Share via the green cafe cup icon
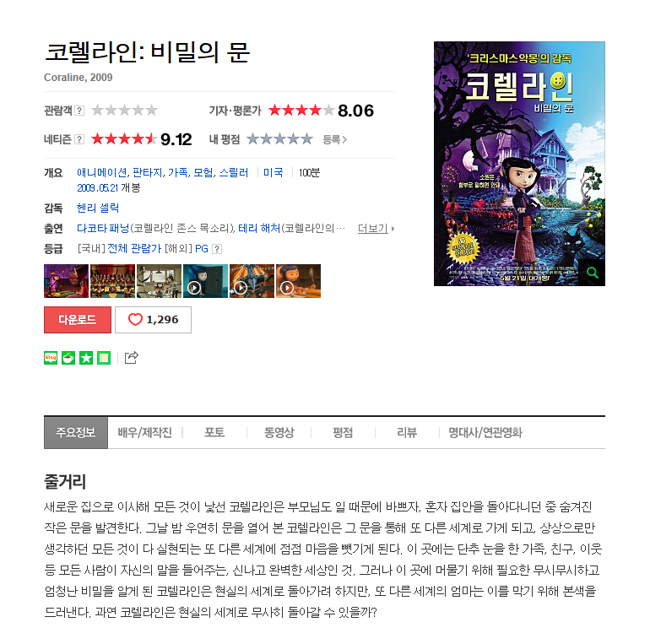 coord(68,358)
